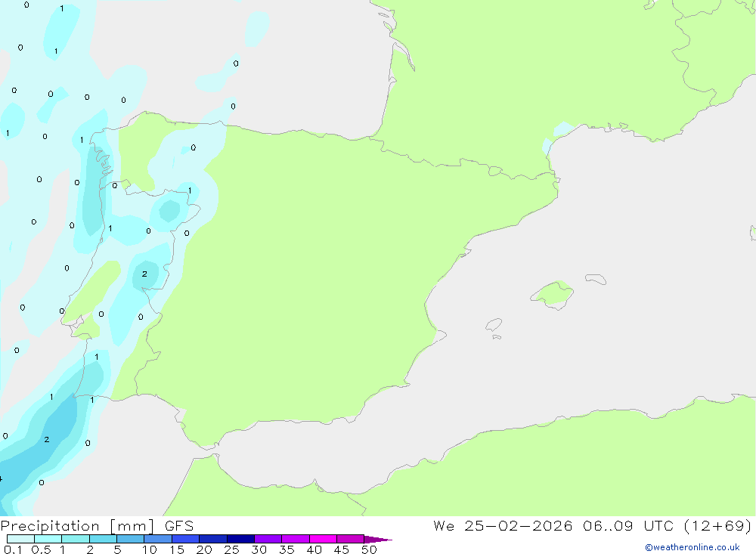The height and width of the screenshot is (554, 756).
Task: Click the 'Precipitation [mm]' title text
Action: click(78, 526)
